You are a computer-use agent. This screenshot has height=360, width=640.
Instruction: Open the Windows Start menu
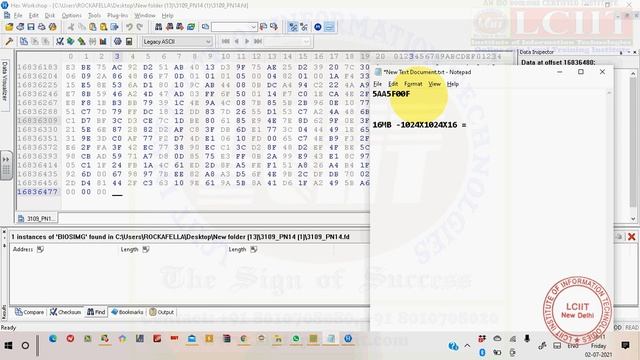[x=8, y=345]
